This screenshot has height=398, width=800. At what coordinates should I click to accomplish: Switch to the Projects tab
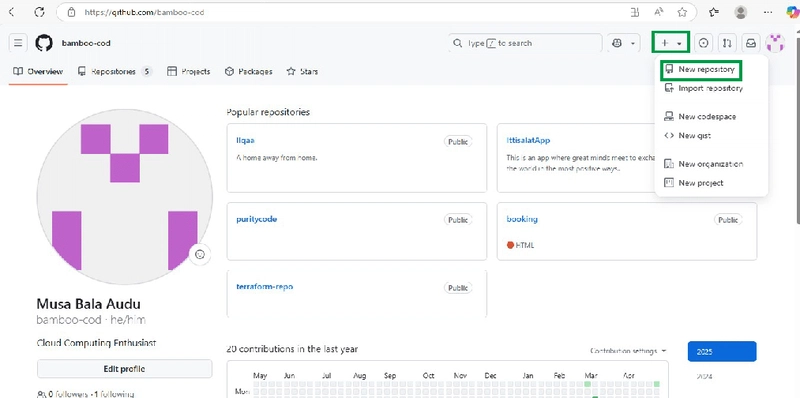coord(189,71)
